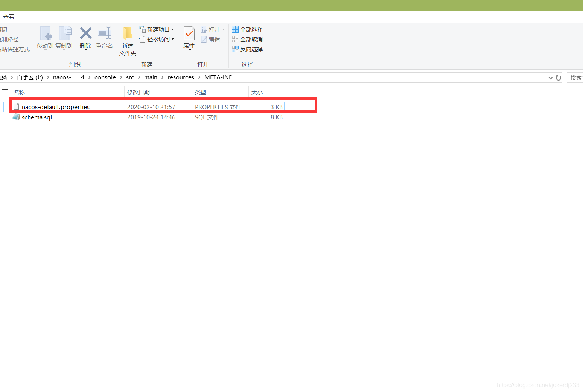Click the schema.sql file icon
The width and height of the screenshot is (583, 392).
16,117
